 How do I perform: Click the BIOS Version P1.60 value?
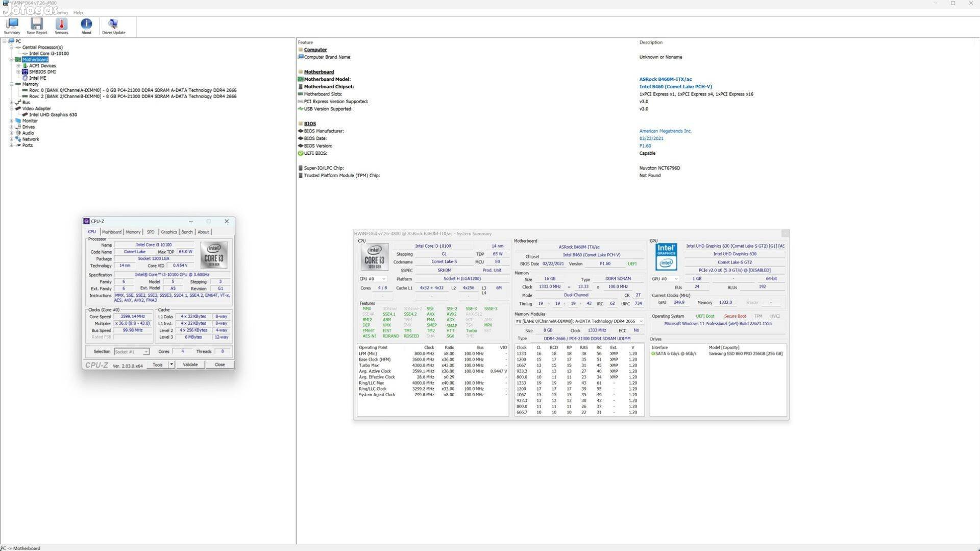(x=645, y=146)
